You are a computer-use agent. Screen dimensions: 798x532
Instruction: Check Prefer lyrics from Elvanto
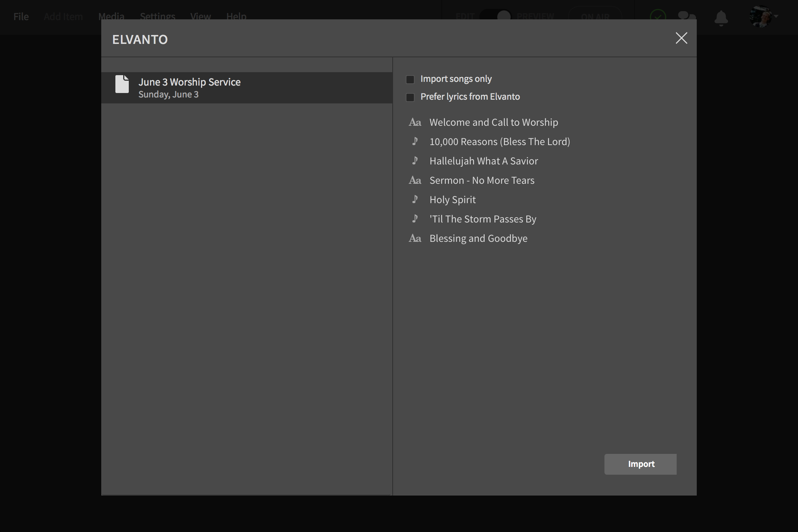(410, 97)
